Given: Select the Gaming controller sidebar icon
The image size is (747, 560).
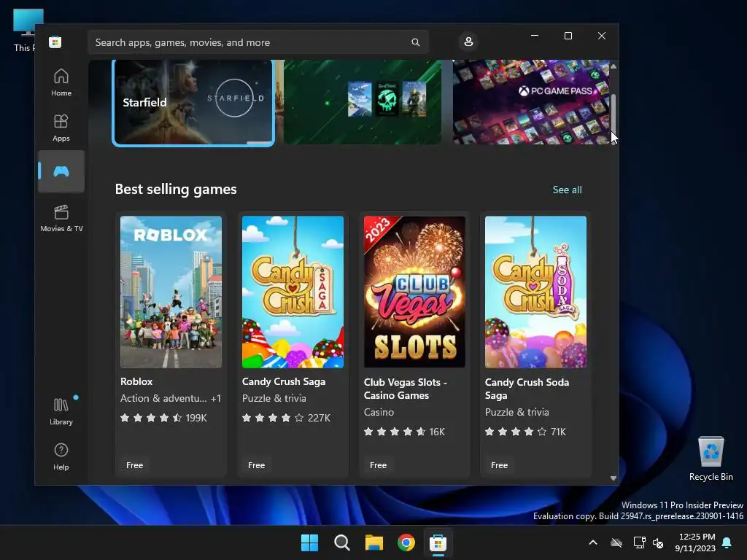Looking at the screenshot, I should tap(61, 171).
